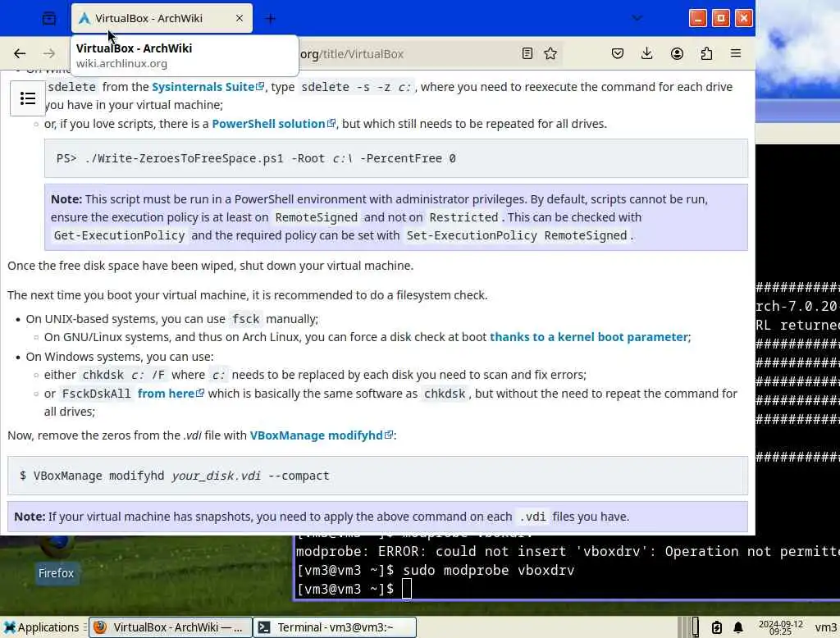The height and width of the screenshot is (638, 840).
Task: Open the VBoxManage modifyhd link
Action: coord(322,435)
